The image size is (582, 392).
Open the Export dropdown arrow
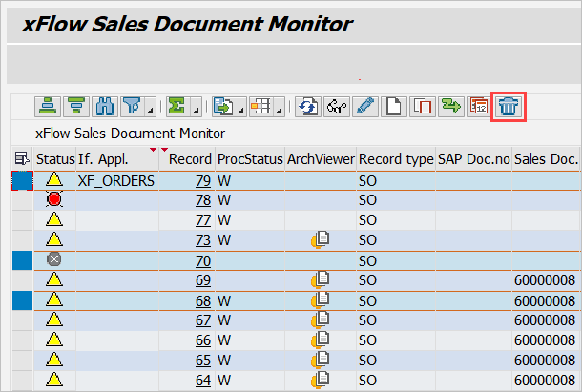click(x=242, y=110)
